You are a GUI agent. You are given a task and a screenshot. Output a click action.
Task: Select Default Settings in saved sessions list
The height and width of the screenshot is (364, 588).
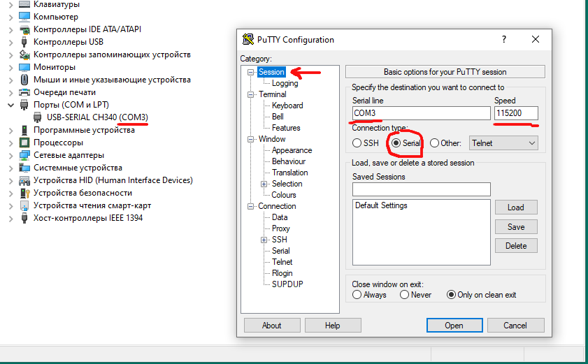381,205
